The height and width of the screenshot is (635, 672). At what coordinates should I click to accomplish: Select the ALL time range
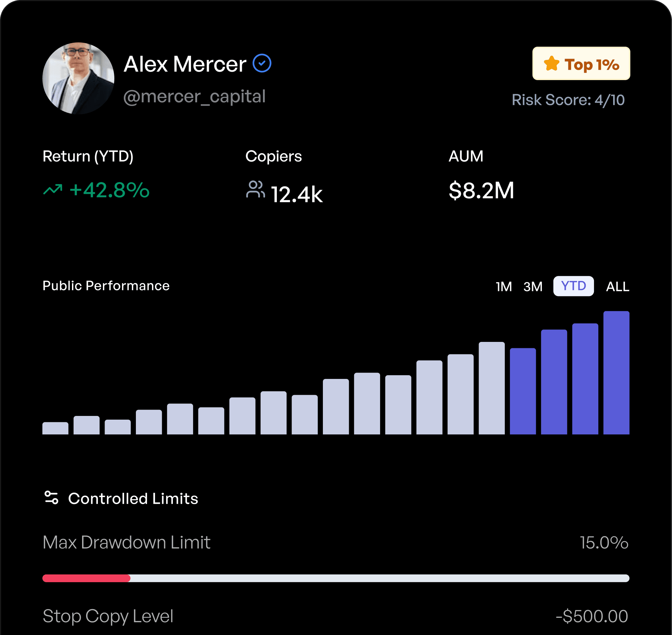tap(618, 286)
